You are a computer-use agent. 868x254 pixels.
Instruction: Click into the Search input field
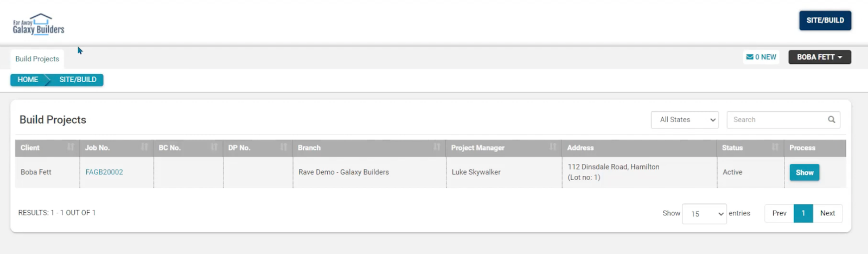click(777, 120)
